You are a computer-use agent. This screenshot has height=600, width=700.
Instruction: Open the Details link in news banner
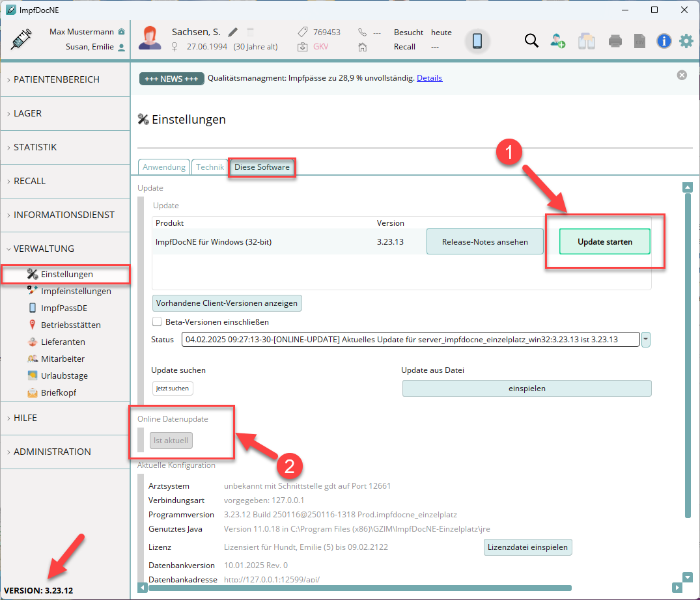(x=430, y=78)
